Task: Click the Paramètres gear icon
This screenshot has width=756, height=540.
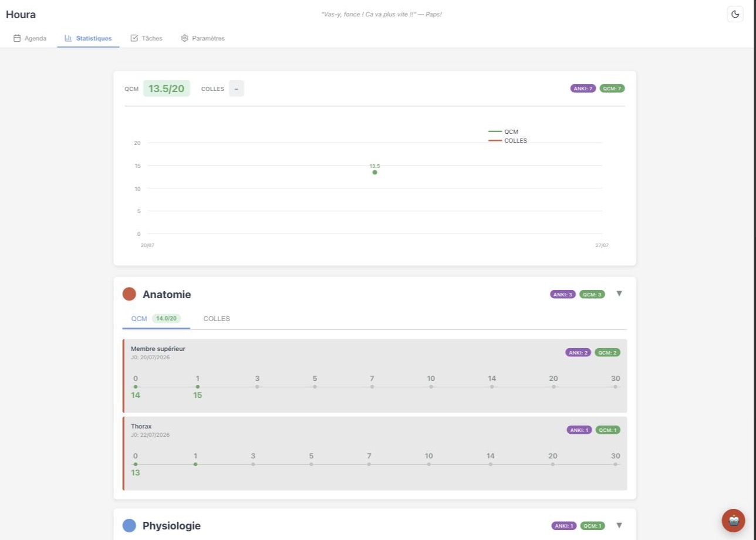Action: [x=184, y=38]
